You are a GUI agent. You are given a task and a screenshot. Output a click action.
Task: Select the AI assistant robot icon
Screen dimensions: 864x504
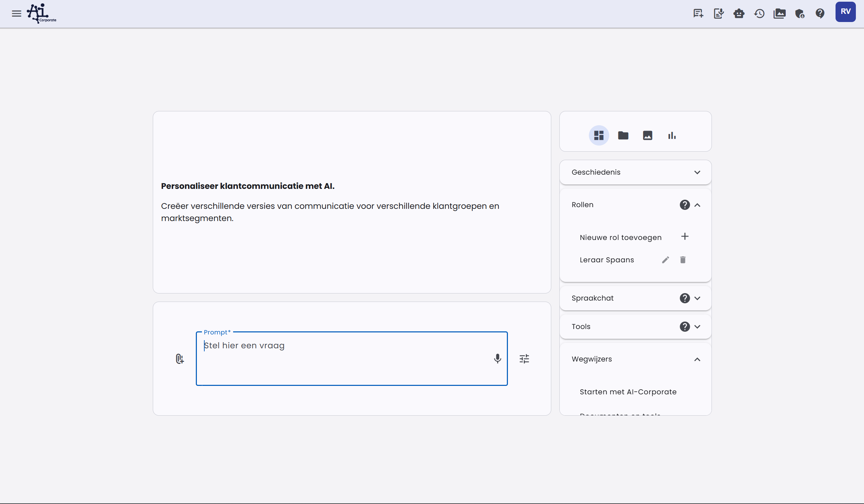pyautogui.click(x=739, y=13)
